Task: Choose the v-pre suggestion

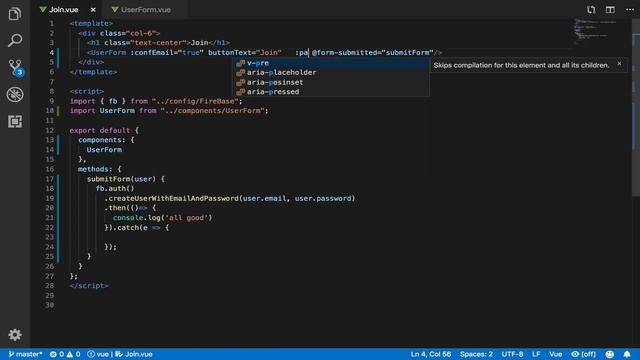Action: click(331, 63)
